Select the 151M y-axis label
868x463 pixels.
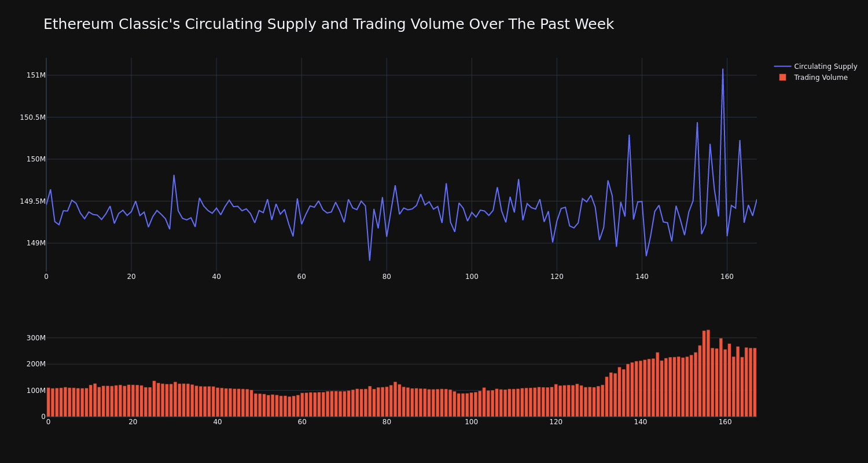coord(36,75)
